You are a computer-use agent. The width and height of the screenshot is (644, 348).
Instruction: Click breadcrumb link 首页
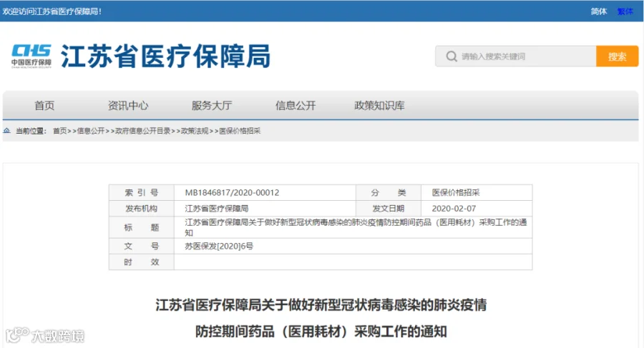[59, 131]
